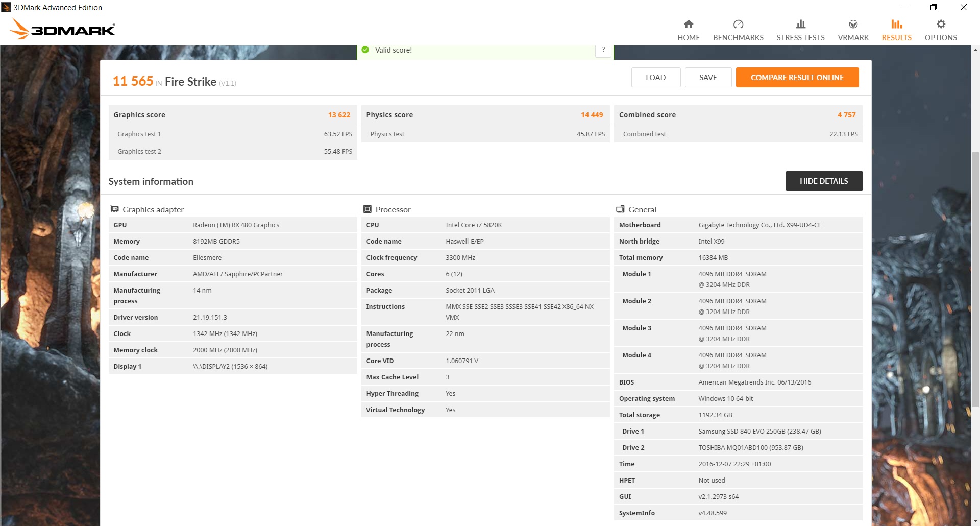Click Combined score value 4 757
Image resolution: width=980 pixels, height=526 pixels.
846,115
